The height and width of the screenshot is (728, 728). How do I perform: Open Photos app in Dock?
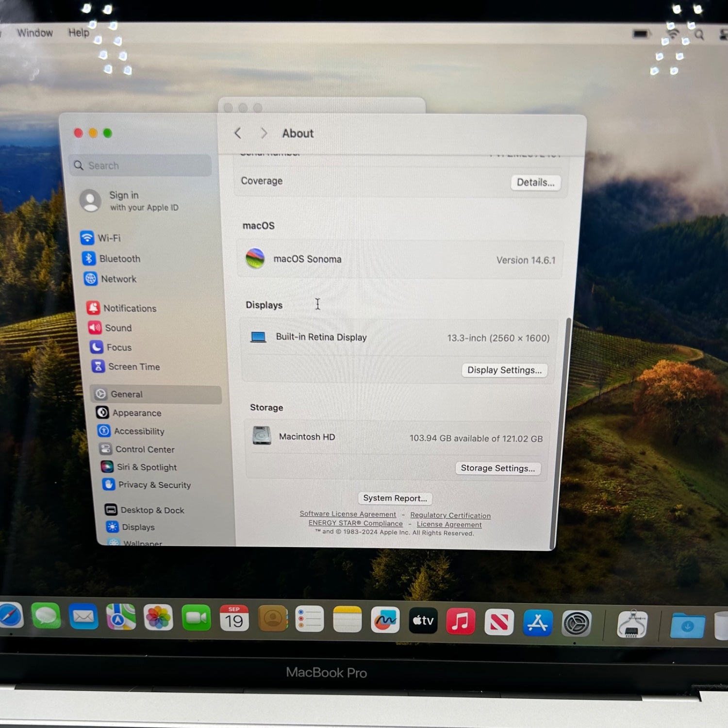tap(158, 618)
